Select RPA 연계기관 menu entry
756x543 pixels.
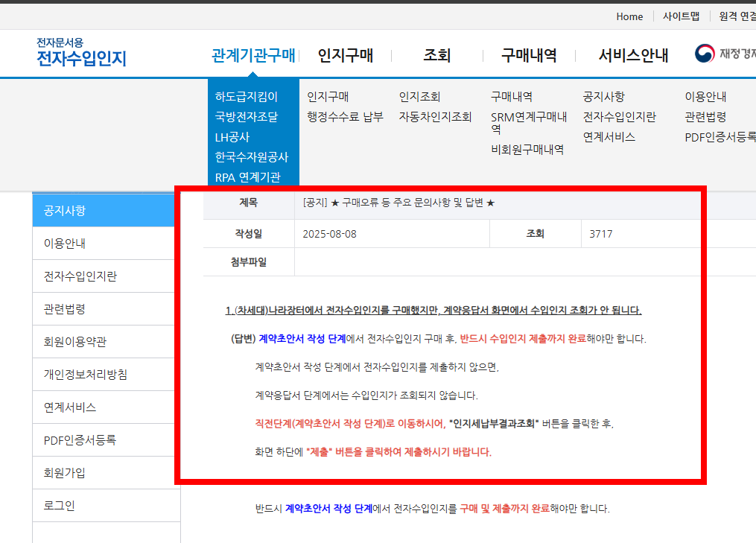(250, 178)
